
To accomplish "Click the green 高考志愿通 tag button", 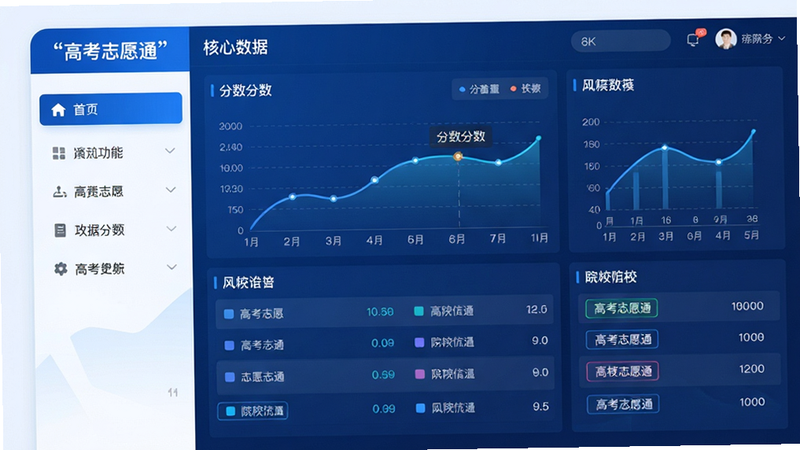I will [621, 308].
